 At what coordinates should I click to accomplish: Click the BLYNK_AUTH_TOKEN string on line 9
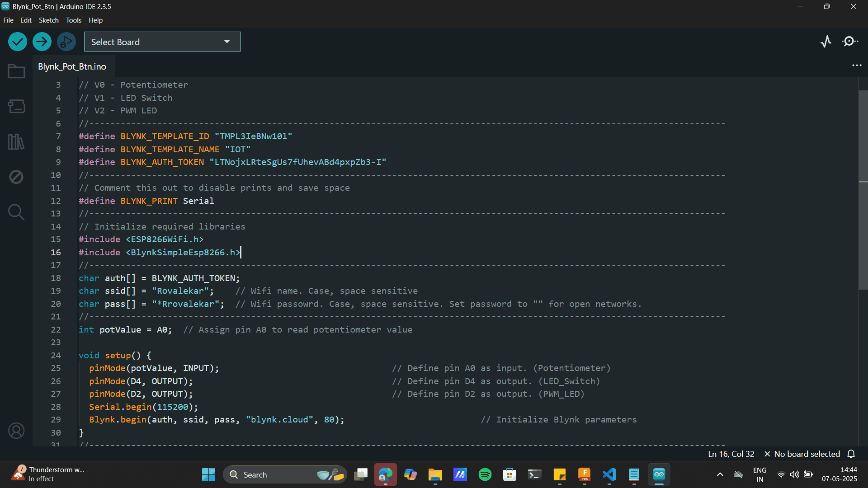click(298, 162)
